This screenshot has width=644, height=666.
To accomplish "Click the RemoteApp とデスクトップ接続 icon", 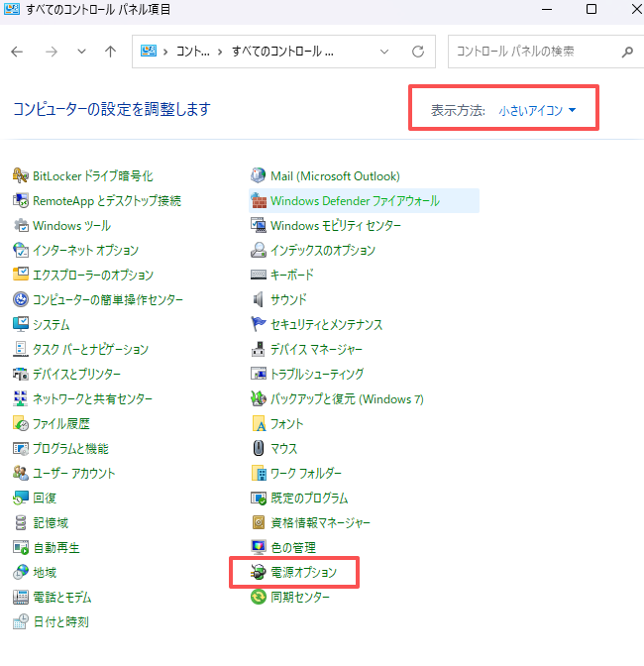I will tap(21, 200).
